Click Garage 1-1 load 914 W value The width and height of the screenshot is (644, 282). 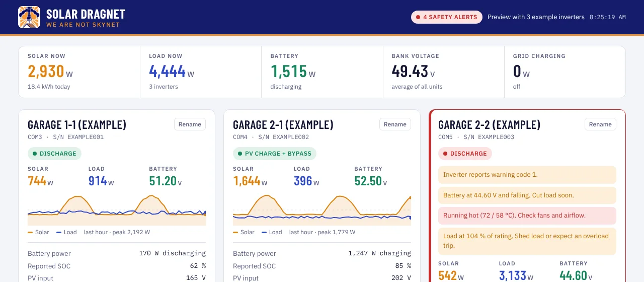click(101, 181)
